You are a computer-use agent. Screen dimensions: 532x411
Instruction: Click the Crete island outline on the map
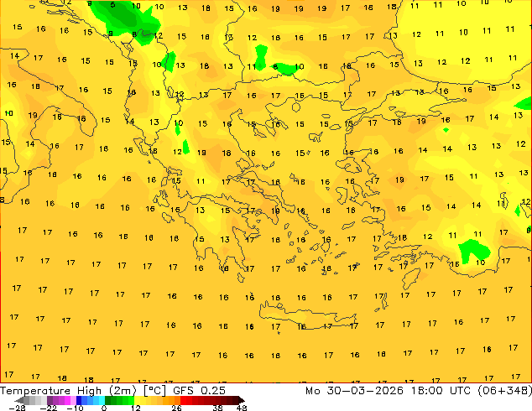[x=308, y=315]
